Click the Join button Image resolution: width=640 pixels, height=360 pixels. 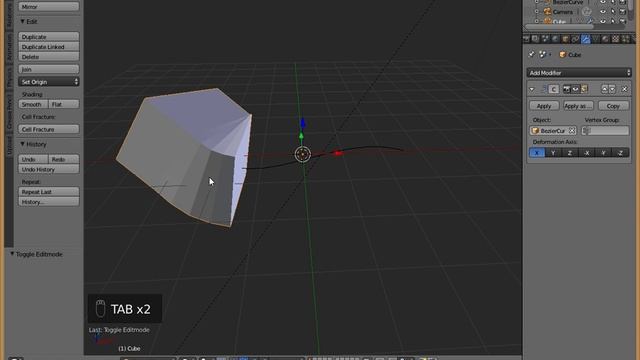(x=49, y=69)
